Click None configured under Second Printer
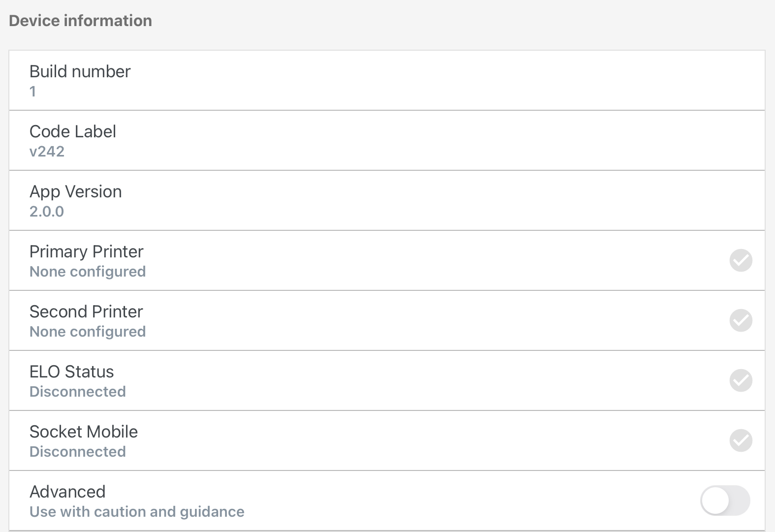This screenshot has width=775, height=532. [88, 332]
